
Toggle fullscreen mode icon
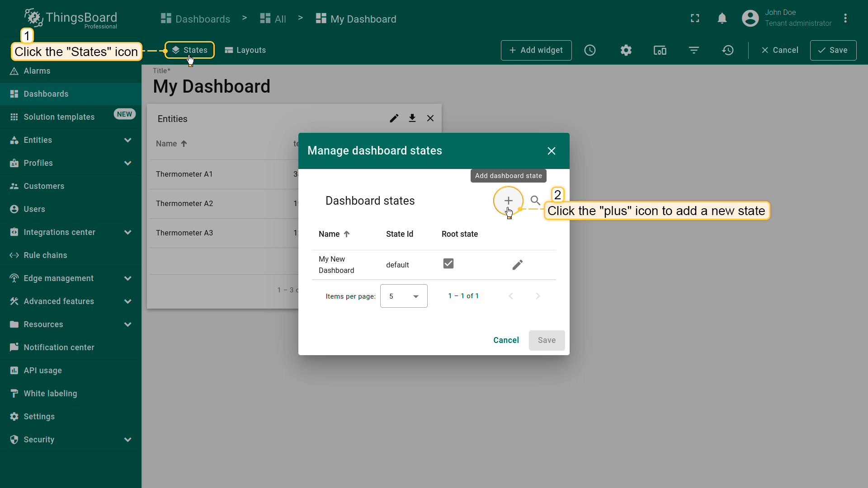click(x=695, y=19)
